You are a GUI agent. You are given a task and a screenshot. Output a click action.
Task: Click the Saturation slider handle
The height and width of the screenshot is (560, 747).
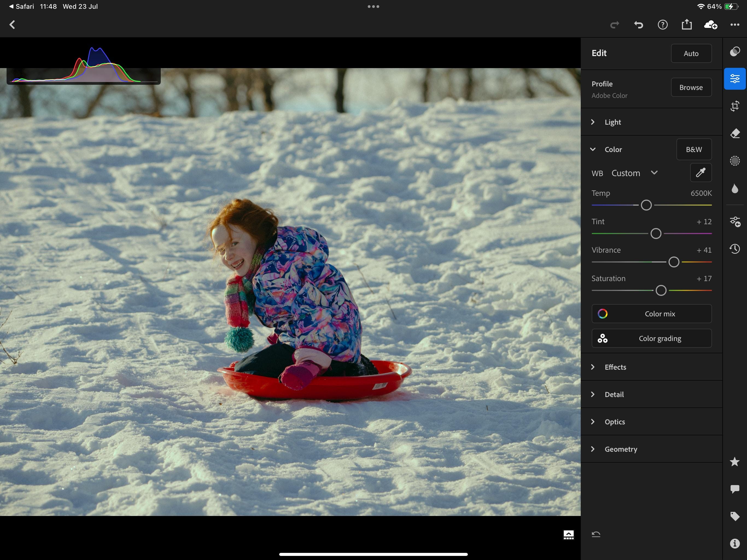661,290
